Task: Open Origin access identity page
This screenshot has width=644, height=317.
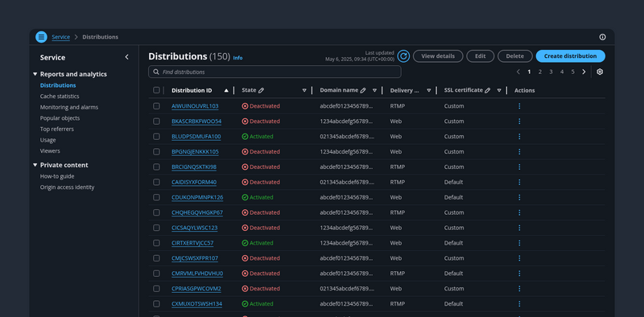Action: click(67, 187)
